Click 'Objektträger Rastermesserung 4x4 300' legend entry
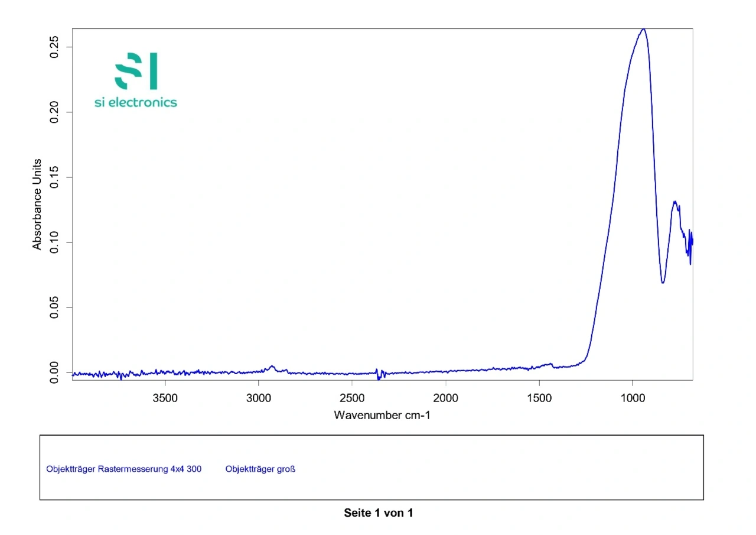 (x=124, y=469)
